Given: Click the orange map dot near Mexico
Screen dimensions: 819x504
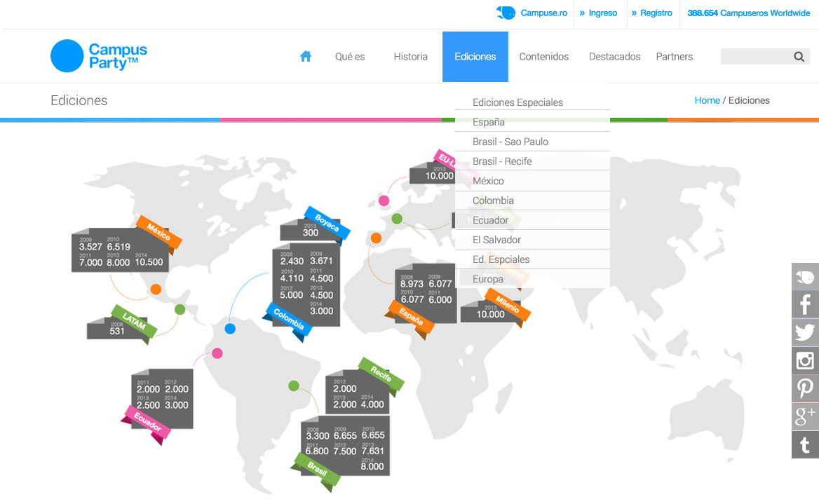Looking at the screenshot, I should [156, 290].
